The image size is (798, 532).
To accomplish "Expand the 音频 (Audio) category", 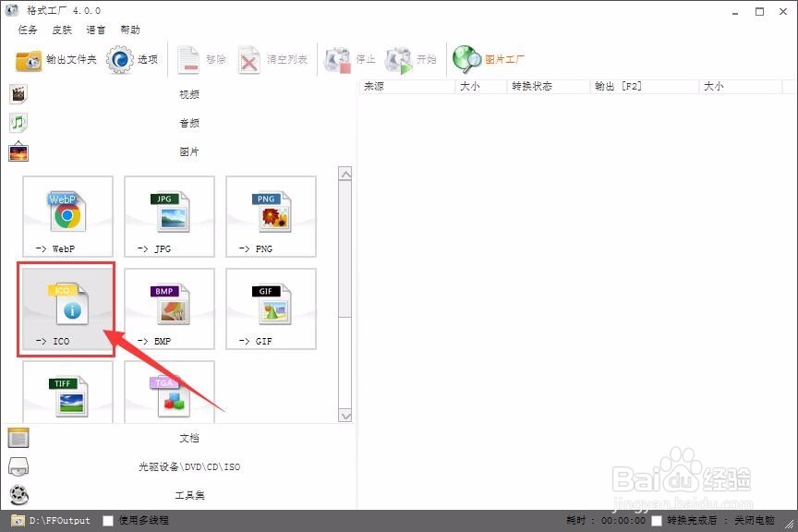I will point(188,123).
